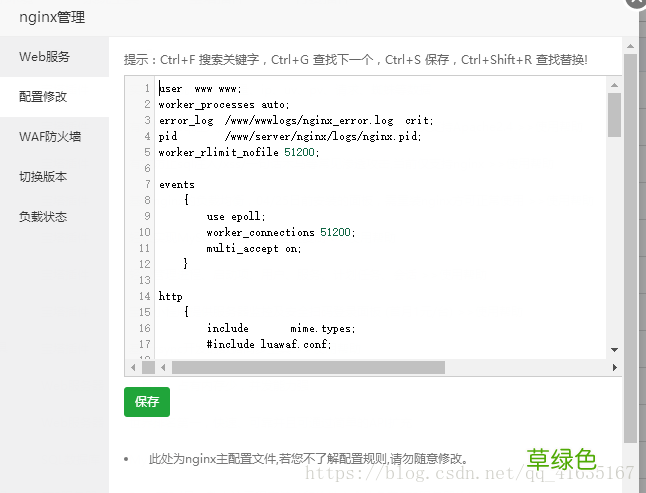Viewport: 646px width, 493px height.
Task: Click the 'include mime.types;' line
Action: pos(281,328)
